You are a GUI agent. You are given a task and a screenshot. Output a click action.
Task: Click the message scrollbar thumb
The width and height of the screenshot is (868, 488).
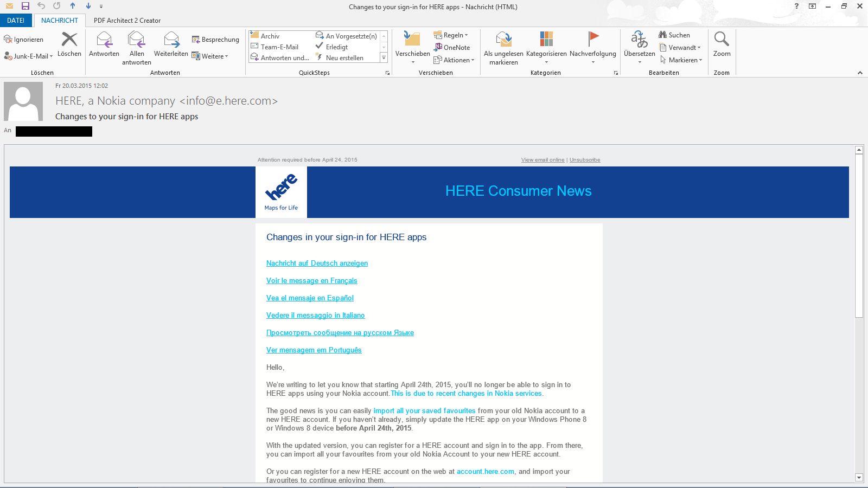click(x=859, y=236)
